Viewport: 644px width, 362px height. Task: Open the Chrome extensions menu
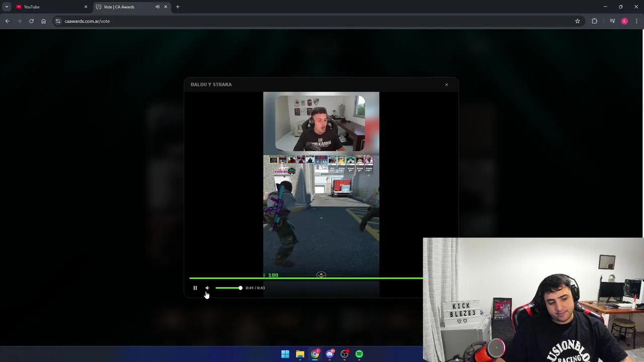coord(595,21)
